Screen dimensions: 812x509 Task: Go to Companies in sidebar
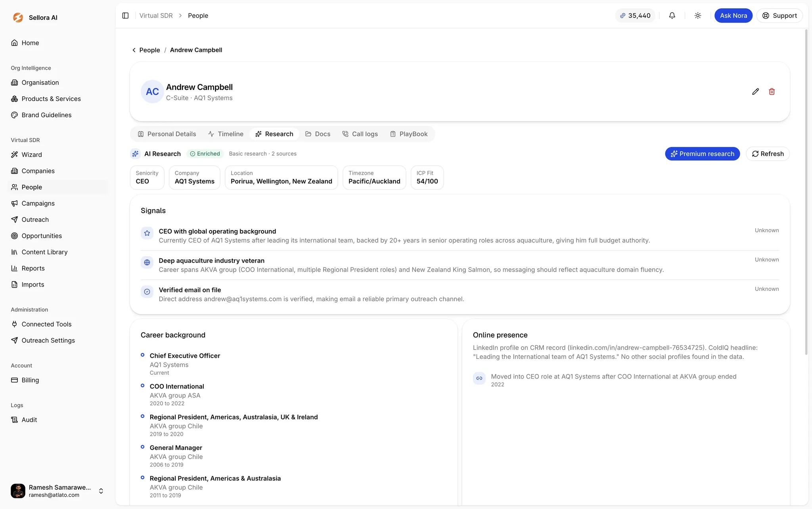[57, 171]
